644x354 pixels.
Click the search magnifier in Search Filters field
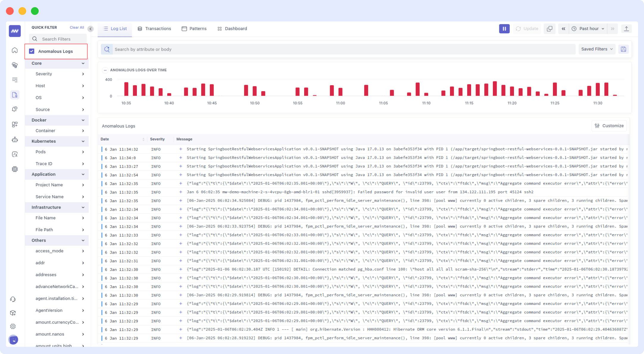click(35, 39)
